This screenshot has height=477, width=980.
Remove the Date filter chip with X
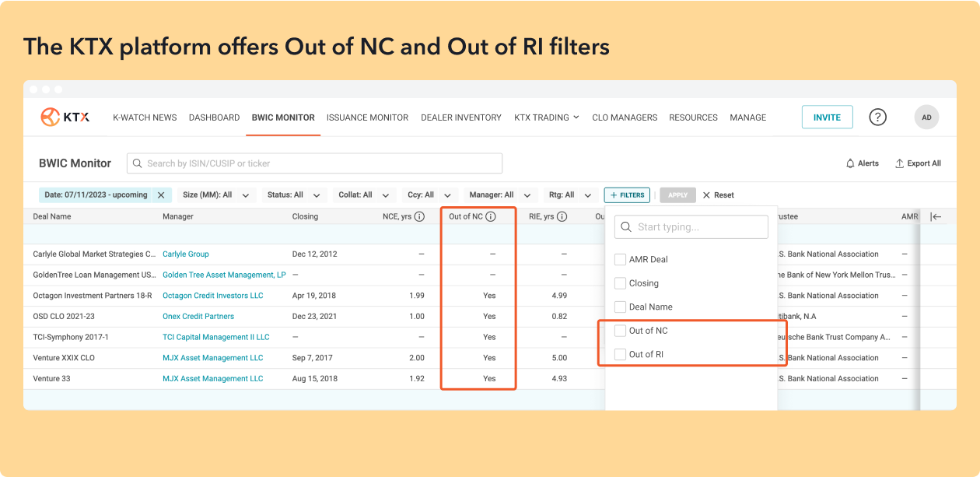tap(161, 195)
